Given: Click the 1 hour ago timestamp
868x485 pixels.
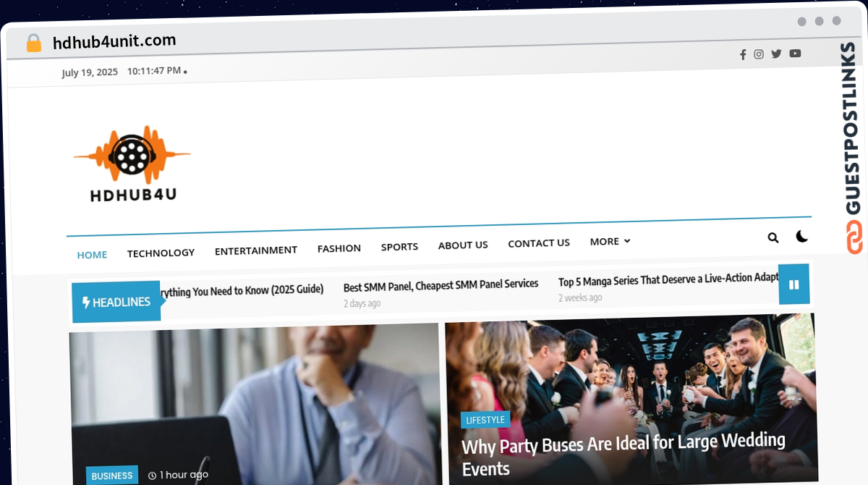Looking at the screenshot, I should 178,475.
